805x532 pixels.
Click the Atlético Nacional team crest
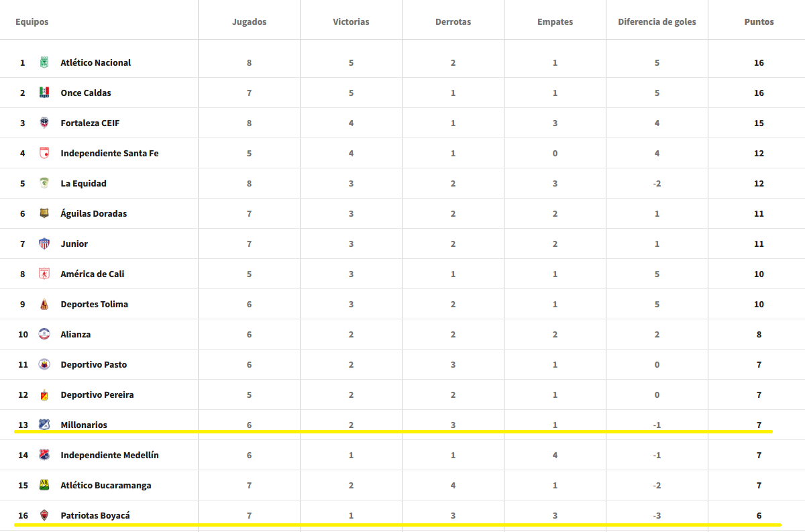coord(44,62)
